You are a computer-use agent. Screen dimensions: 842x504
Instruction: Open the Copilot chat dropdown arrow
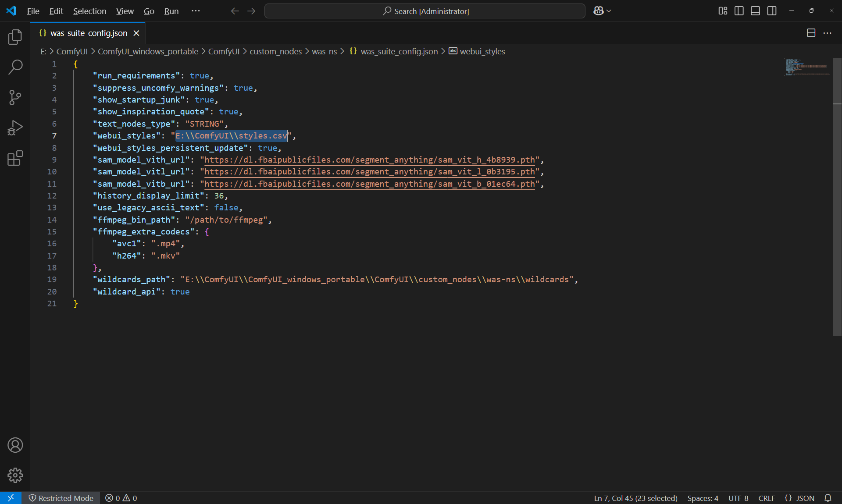click(609, 11)
